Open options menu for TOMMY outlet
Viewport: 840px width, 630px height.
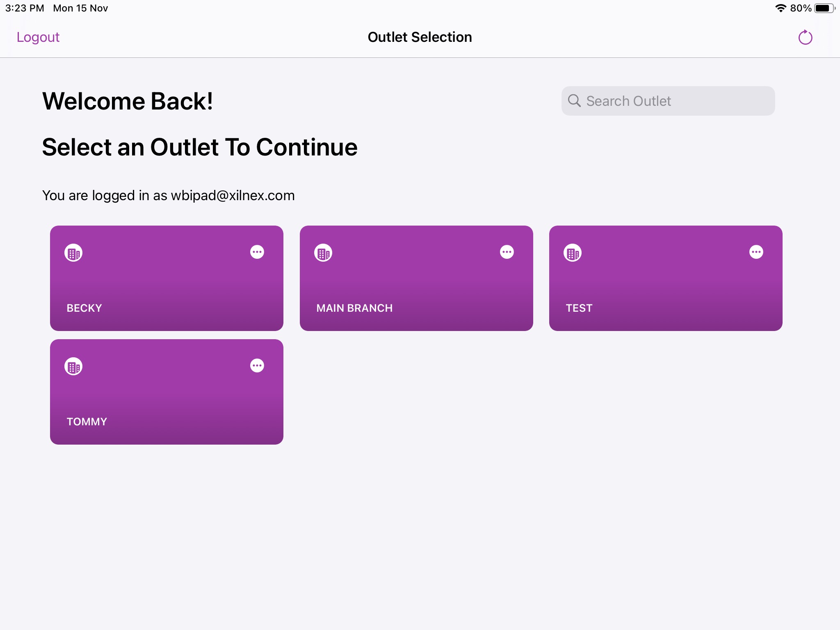click(x=257, y=365)
